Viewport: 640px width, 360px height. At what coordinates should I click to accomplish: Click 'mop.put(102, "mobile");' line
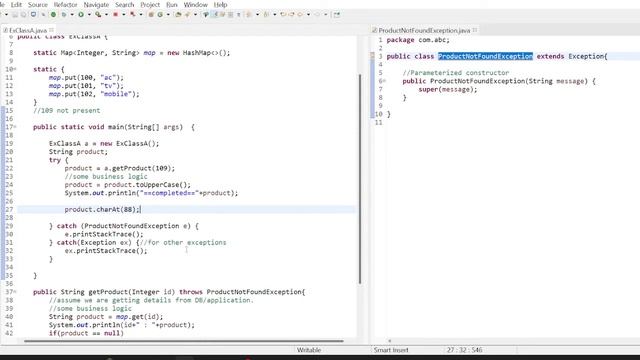tap(94, 94)
